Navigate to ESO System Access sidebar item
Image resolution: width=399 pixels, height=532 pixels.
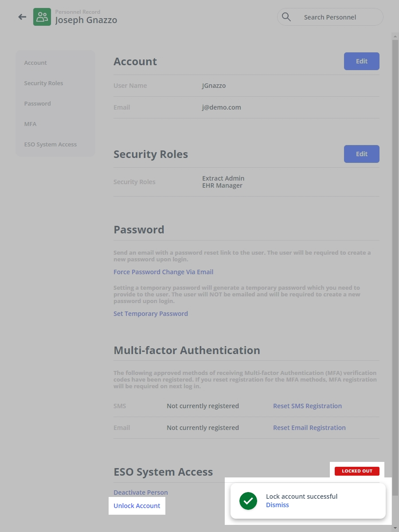click(x=51, y=145)
